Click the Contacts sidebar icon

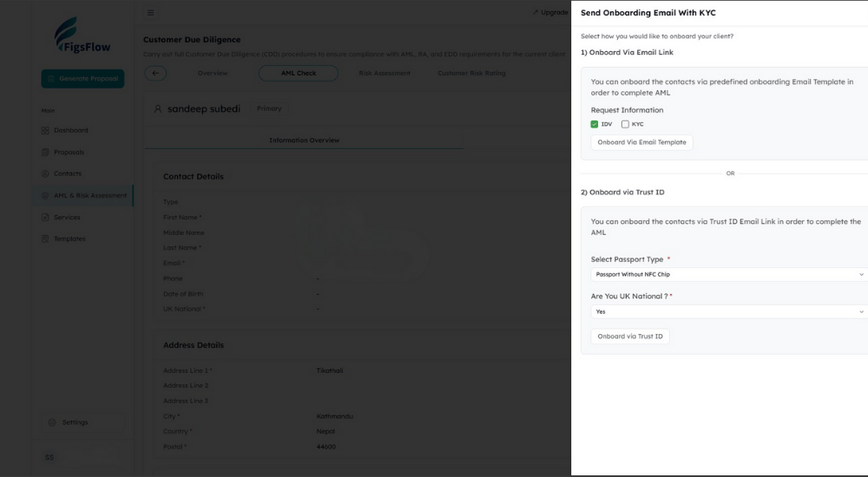click(45, 173)
